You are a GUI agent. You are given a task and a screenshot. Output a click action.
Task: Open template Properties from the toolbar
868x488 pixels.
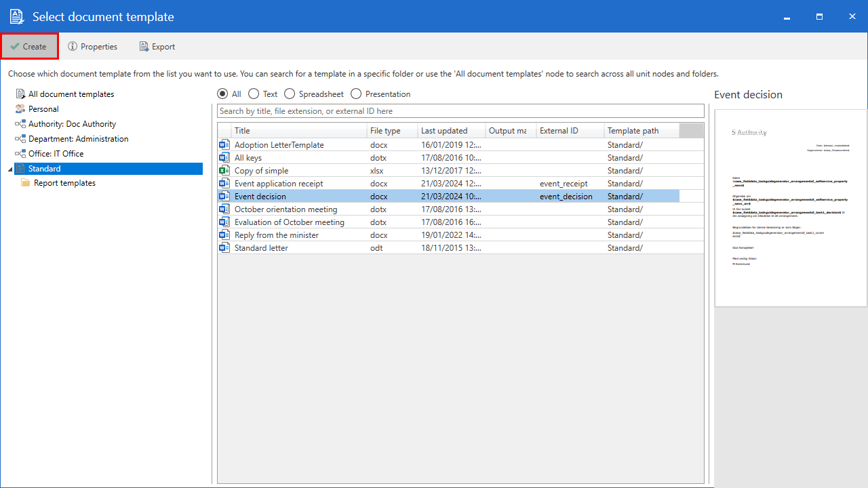(x=93, y=47)
